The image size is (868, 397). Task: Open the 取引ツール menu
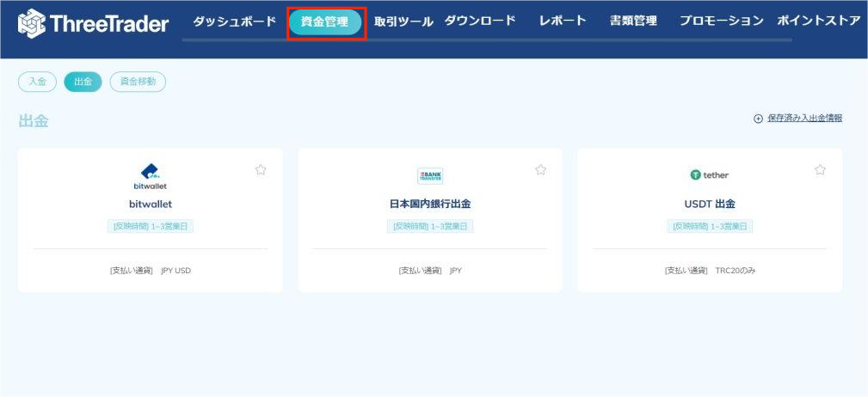pos(403,22)
